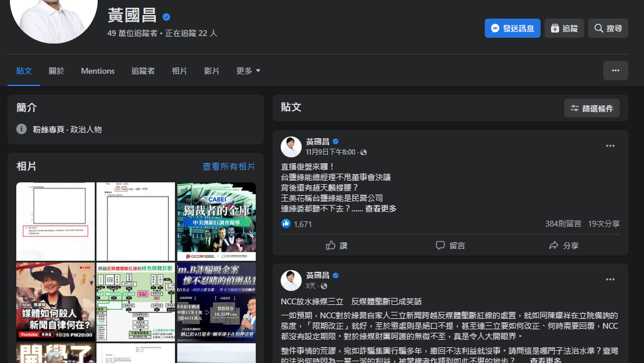Expand the first post via 查看更多
The image size is (644, 363).
381,209
